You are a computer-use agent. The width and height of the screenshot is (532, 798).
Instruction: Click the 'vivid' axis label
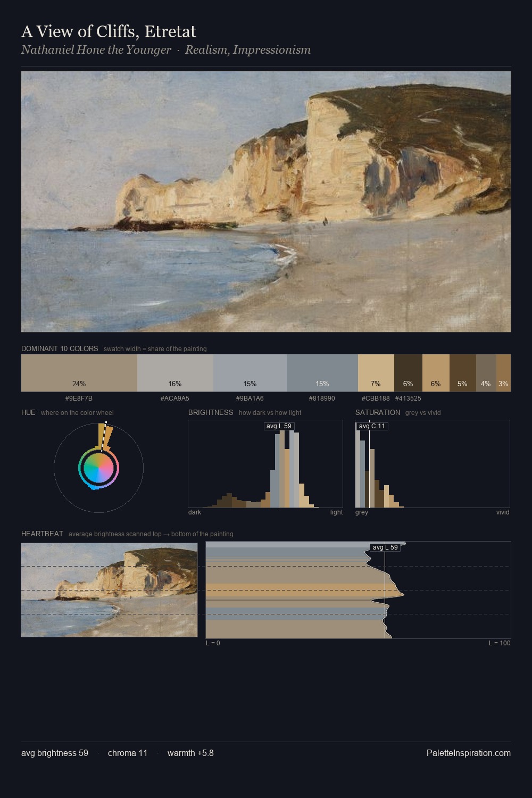point(503,512)
